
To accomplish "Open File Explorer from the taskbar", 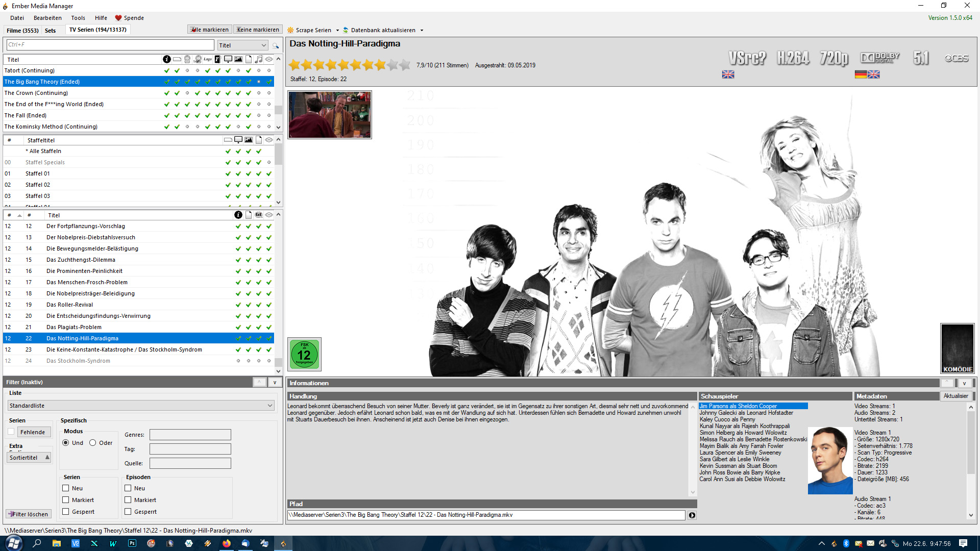I will coord(56,543).
